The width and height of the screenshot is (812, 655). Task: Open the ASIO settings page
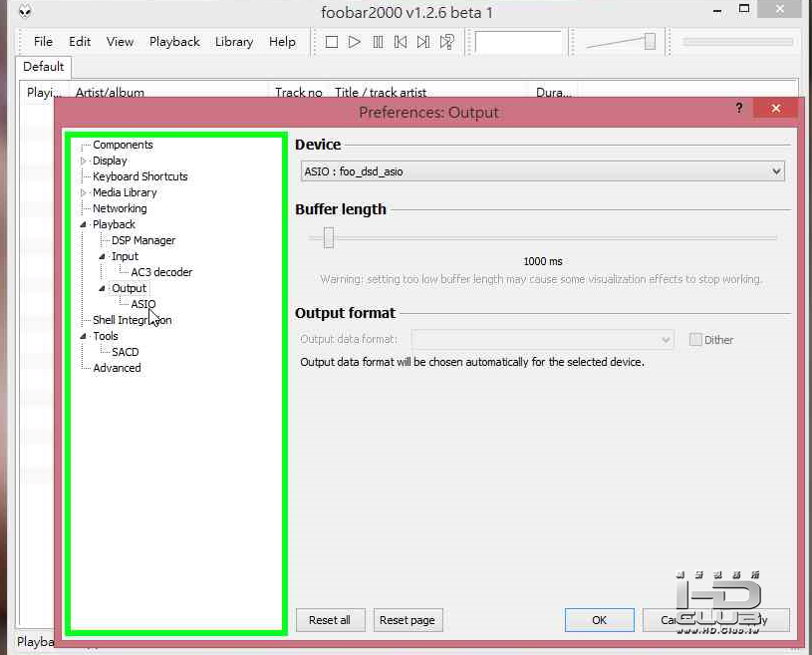tap(142, 304)
